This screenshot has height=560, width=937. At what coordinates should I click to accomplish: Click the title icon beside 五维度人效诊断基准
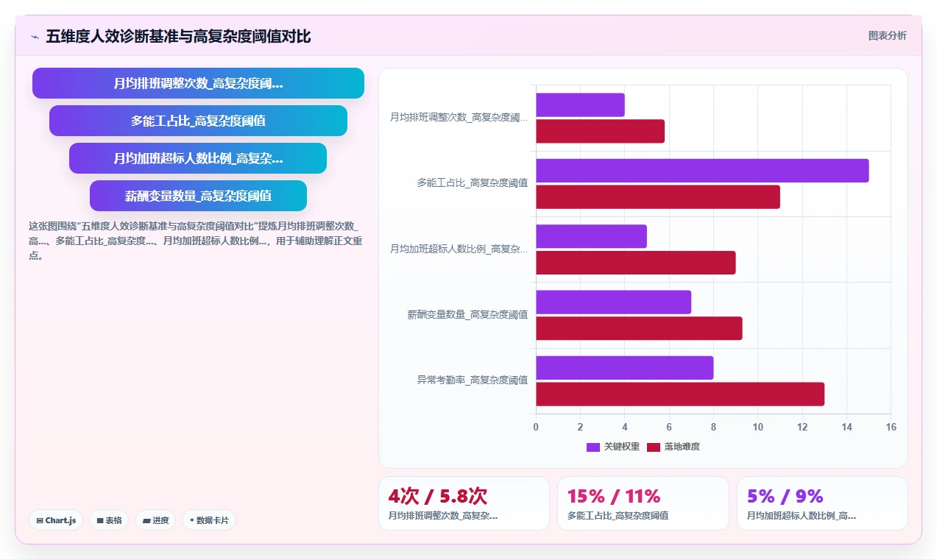click(35, 36)
